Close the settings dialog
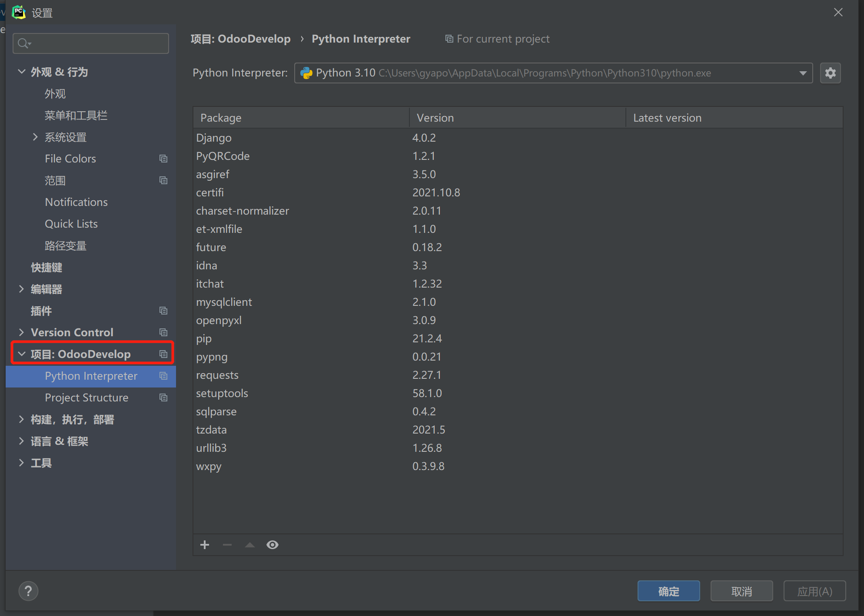The image size is (864, 616). (x=838, y=12)
